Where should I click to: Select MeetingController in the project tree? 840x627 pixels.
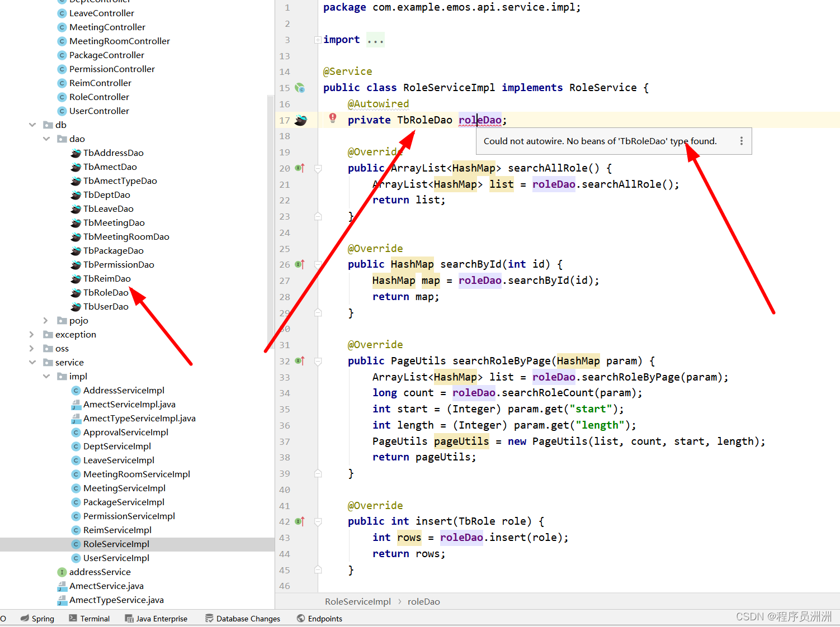pyautogui.click(x=107, y=27)
